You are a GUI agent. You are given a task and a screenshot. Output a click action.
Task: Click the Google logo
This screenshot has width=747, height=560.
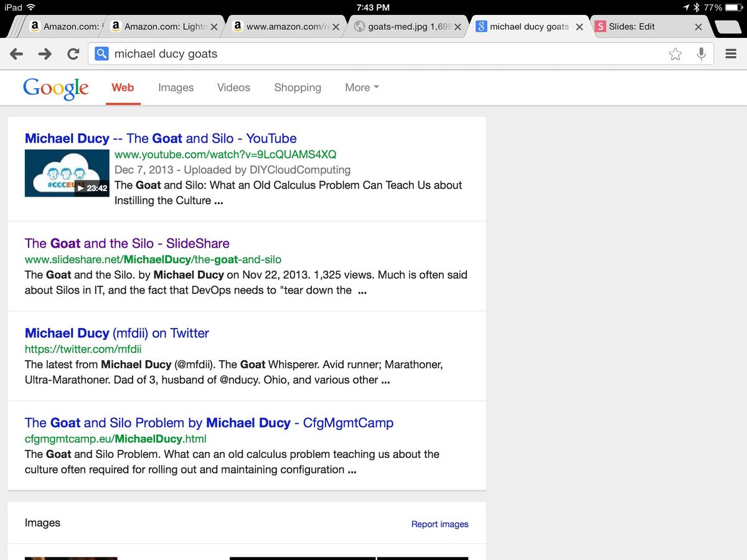click(55, 88)
